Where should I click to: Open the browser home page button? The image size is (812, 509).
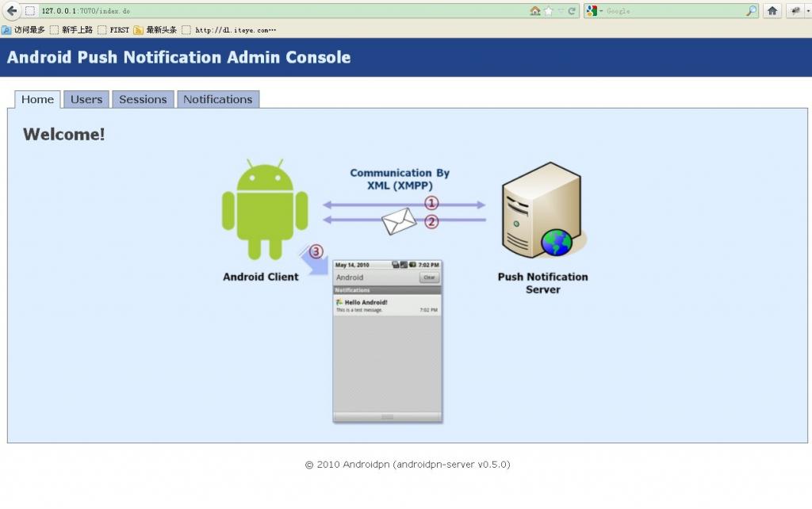(x=772, y=11)
